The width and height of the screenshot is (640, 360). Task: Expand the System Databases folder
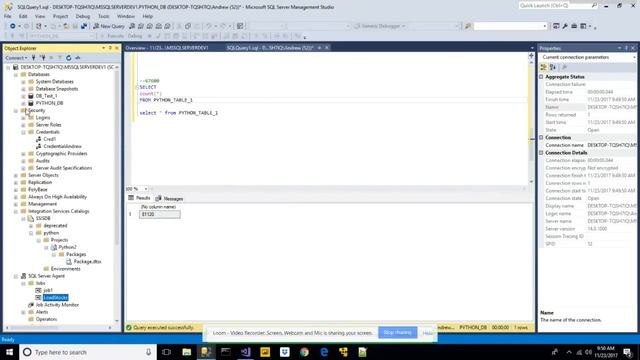(23, 82)
